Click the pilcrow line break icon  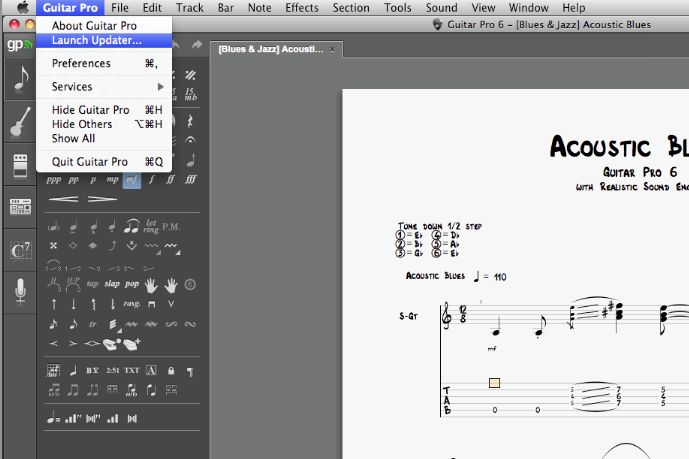tap(190, 372)
